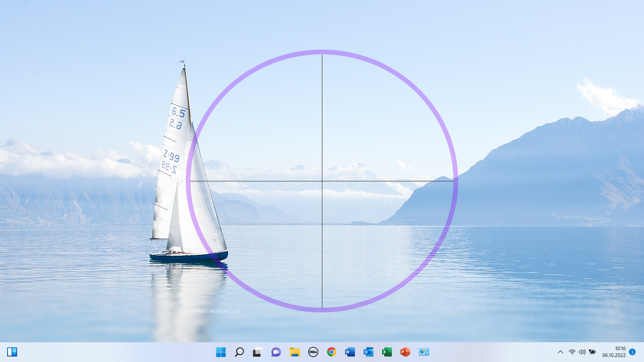Viewport: 644px width, 362px height.
Task: Launch the Dell app
Action: pos(313,352)
